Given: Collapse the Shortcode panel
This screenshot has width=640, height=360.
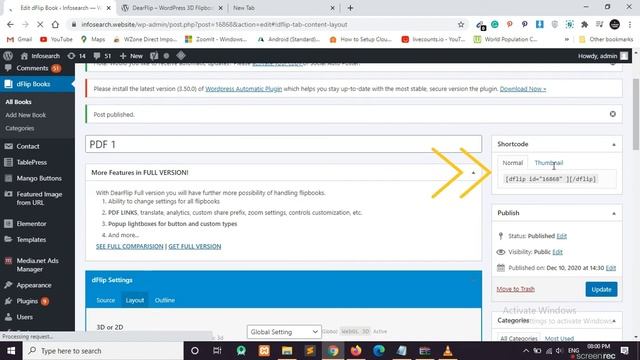Looking at the screenshot, I should pos(613,144).
